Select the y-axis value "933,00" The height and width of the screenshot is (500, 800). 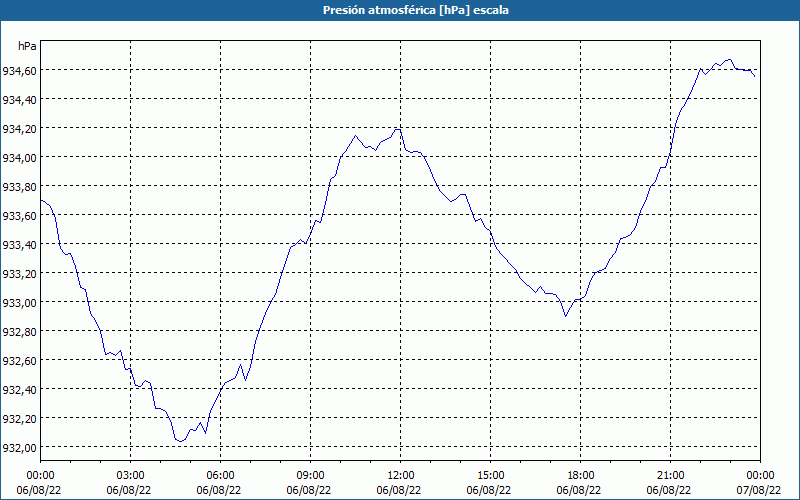point(19,303)
